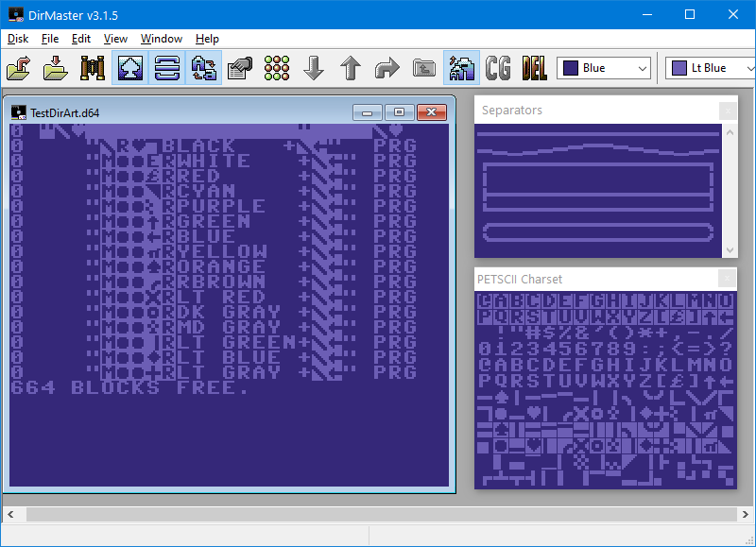Click the binoculars search icon

(93, 68)
